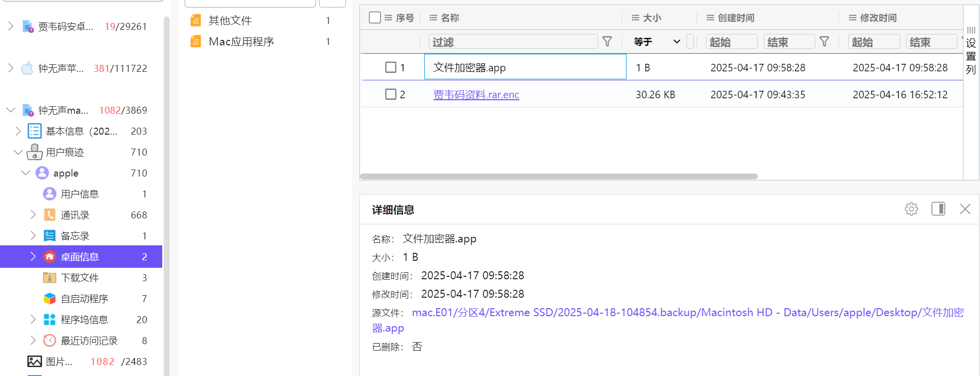
Task: Tick the checkbox for row 2
Action: click(x=390, y=94)
